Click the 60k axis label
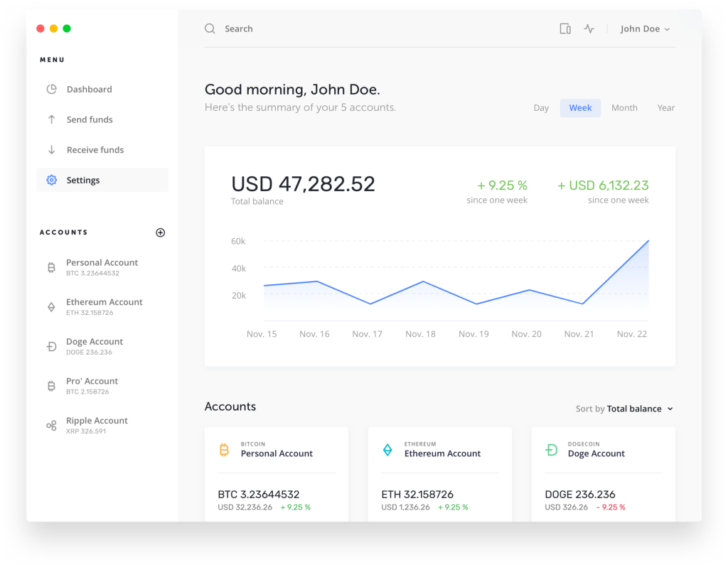This screenshot has height=565, width=728. pos(238,242)
